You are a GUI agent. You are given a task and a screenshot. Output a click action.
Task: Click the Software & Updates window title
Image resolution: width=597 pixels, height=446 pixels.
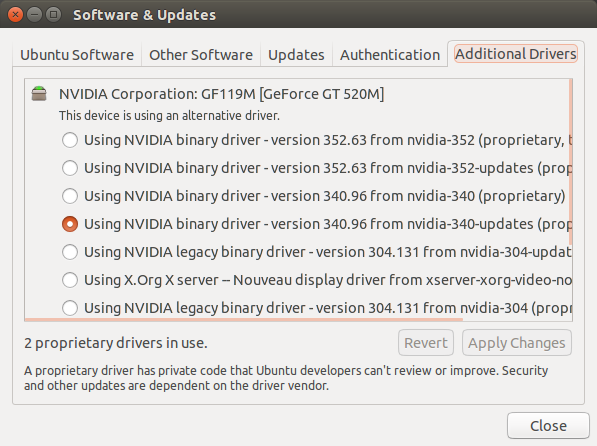coord(144,15)
